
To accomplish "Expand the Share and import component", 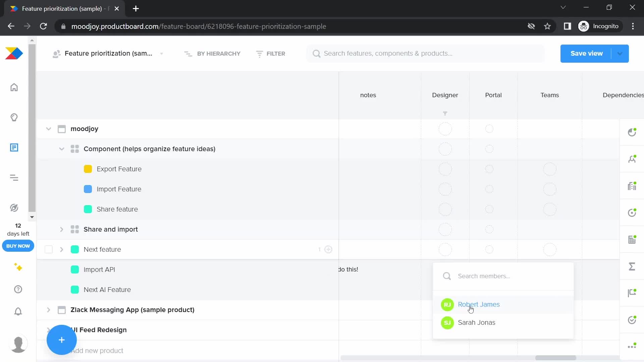I will click(x=62, y=229).
